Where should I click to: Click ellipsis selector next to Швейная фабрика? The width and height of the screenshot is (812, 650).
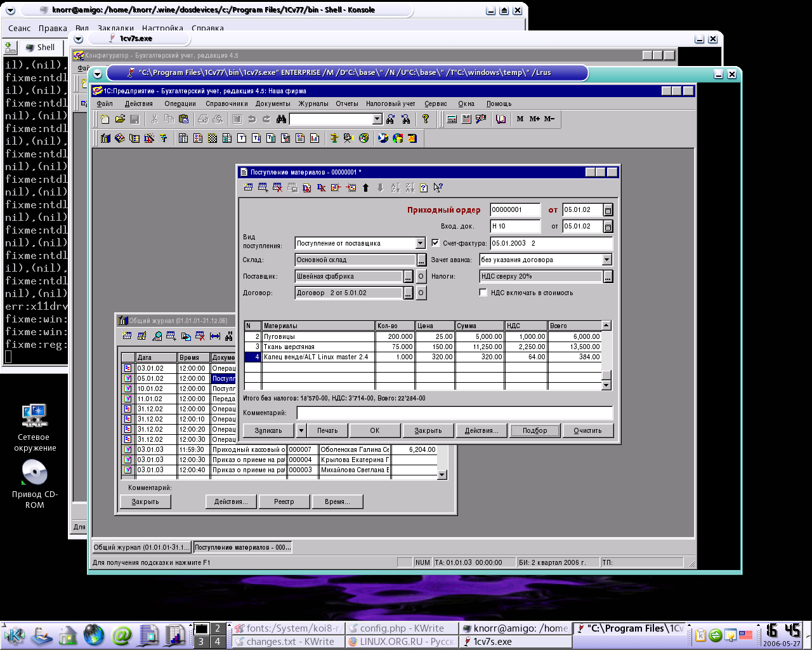[409, 276]
